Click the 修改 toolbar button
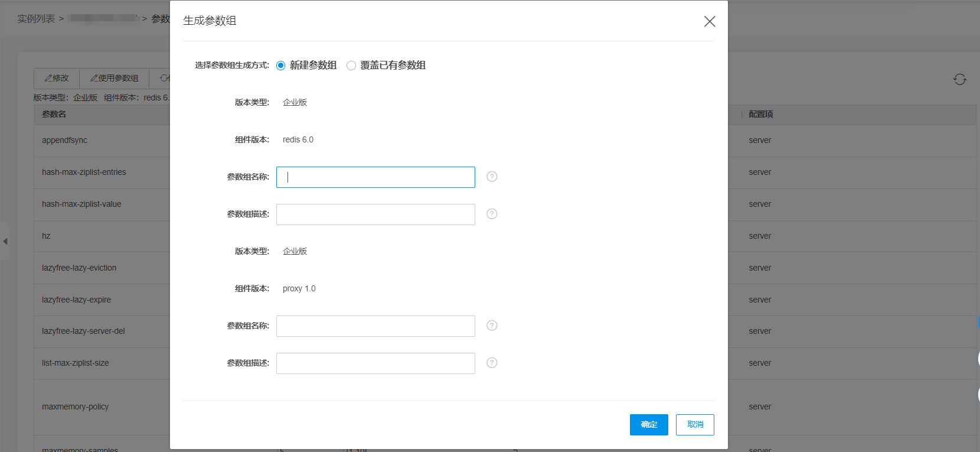 (x=57, y=79)
